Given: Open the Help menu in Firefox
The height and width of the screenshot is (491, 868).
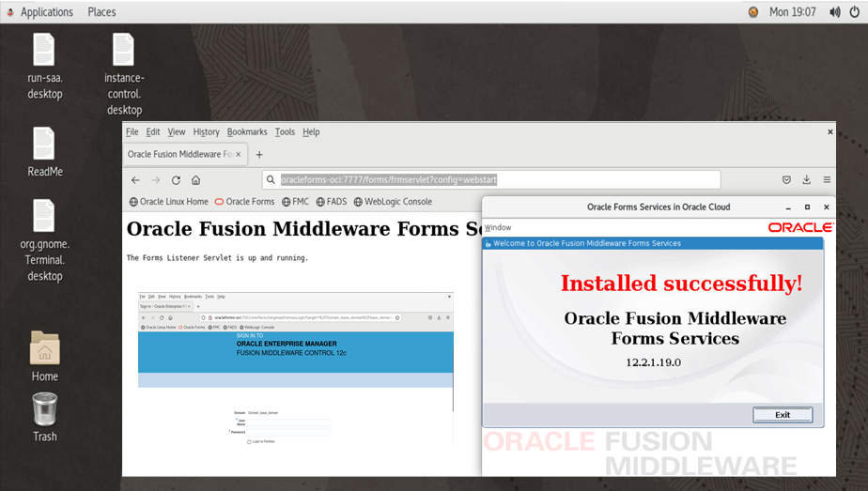Looking at the screenshot, I should 311,131.
